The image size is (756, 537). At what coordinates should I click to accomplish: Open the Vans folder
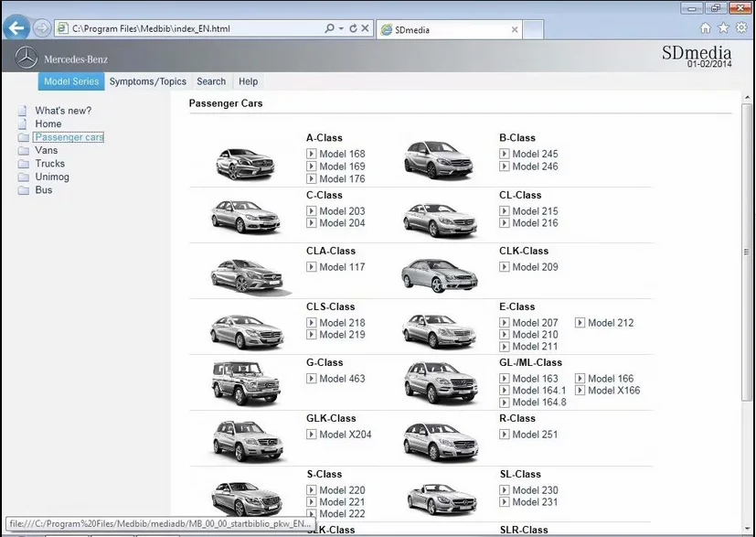[46, 150]
